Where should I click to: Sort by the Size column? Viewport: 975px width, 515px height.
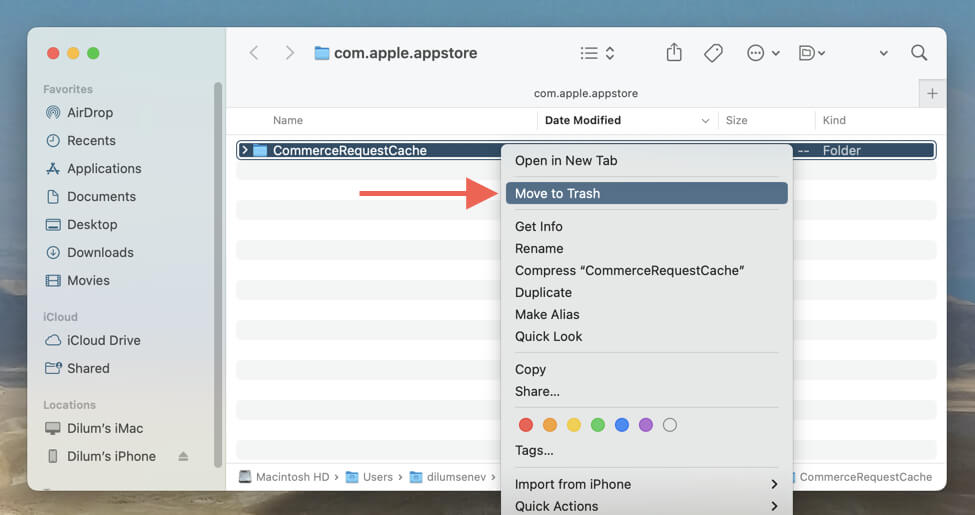point(736,120)
